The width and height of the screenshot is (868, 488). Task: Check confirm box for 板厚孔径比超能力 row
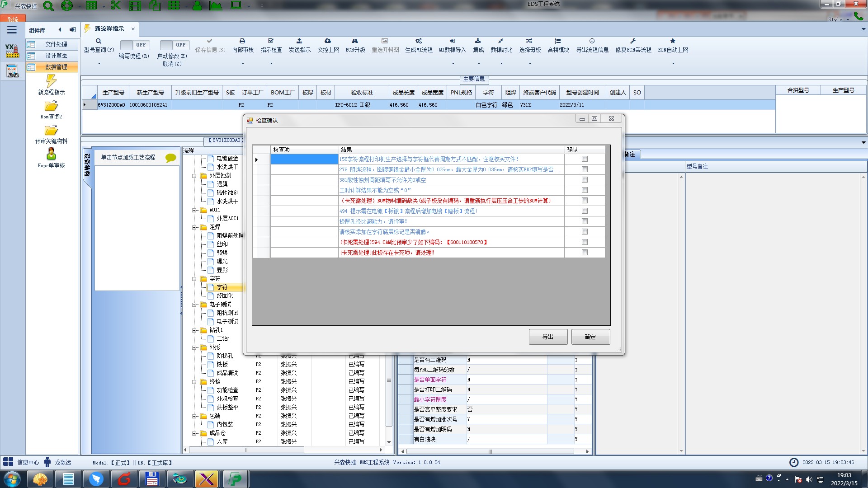click(585, 221)
